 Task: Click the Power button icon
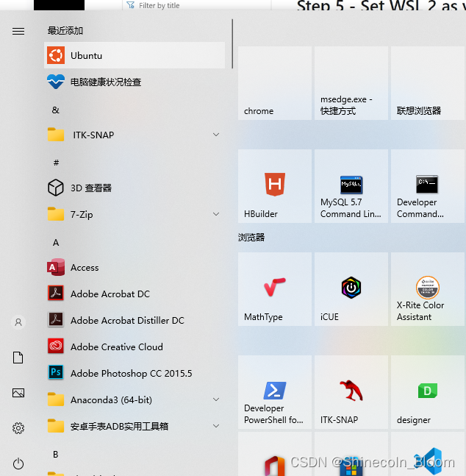pos(18,463)
